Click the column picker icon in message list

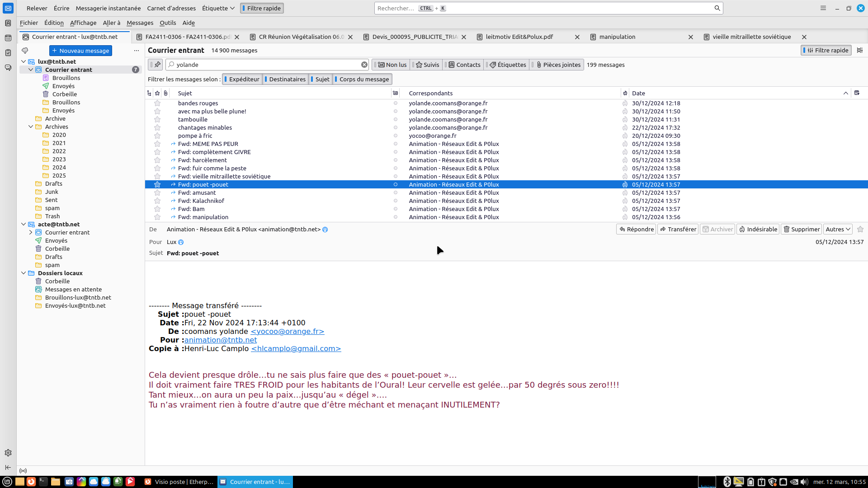[857, 93]
